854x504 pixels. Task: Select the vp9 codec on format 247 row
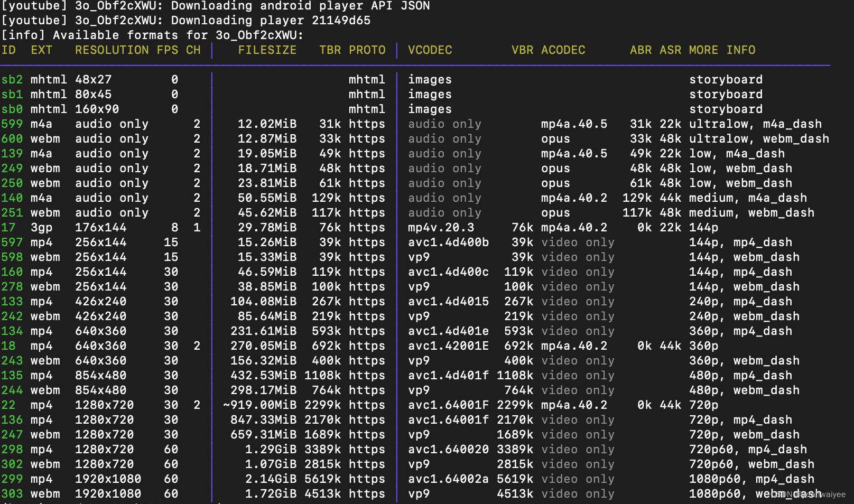pos(419,434)
